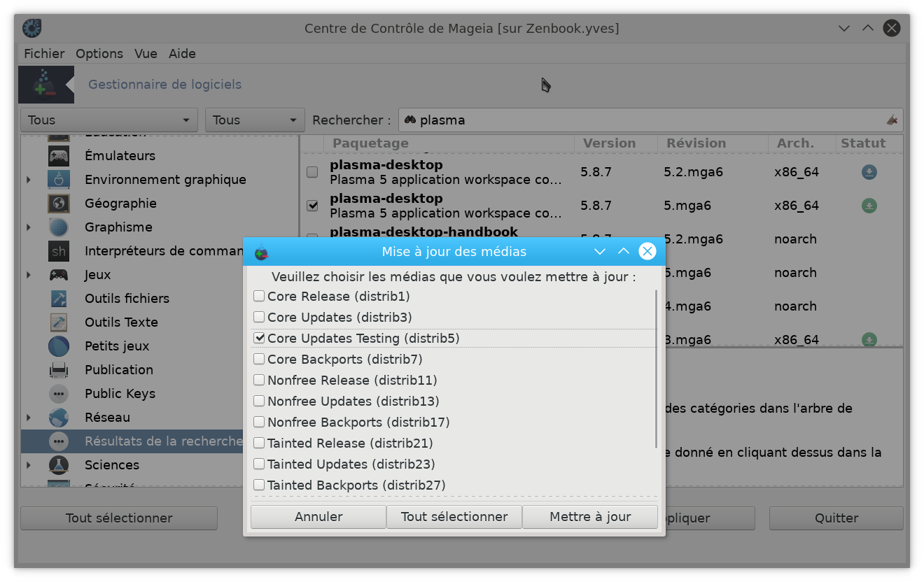Select the Public Keys category icon
The width and height of the screenshot is (924, 582).
tap(59, 393)
